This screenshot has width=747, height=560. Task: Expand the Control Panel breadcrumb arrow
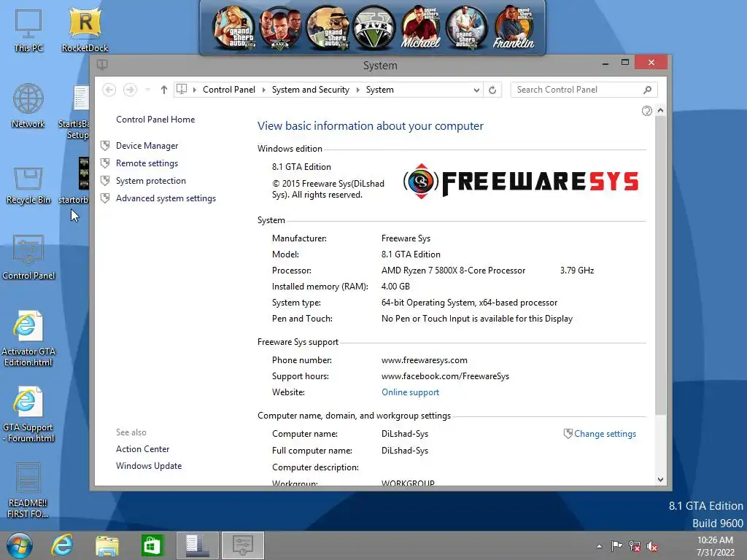pyautogui.click(x=263, y=90)
